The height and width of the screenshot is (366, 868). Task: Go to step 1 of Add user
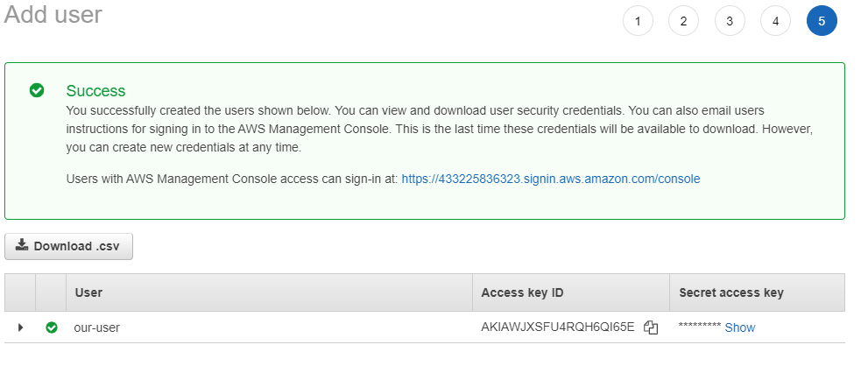pos(638,21)
